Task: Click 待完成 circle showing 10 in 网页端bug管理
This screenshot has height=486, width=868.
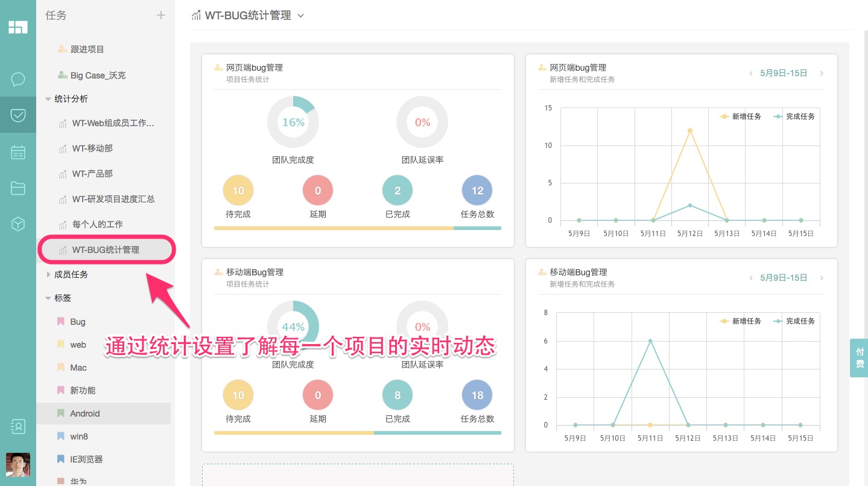Action: pyautogui.click(x=238, y=191)
